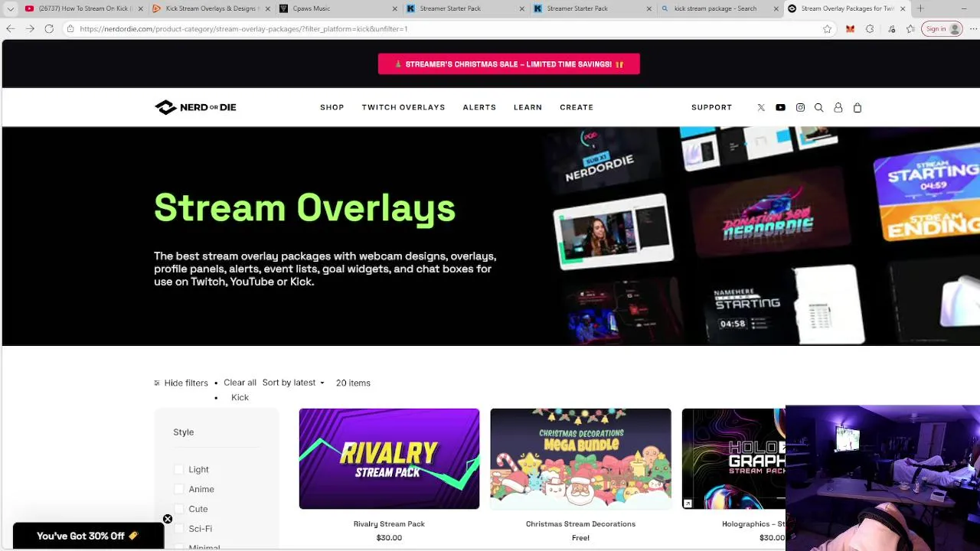Close the Stream Overlay Packages tab
Image resolution: width=980 pixels, height=551 pixels.
coord(903,8)
